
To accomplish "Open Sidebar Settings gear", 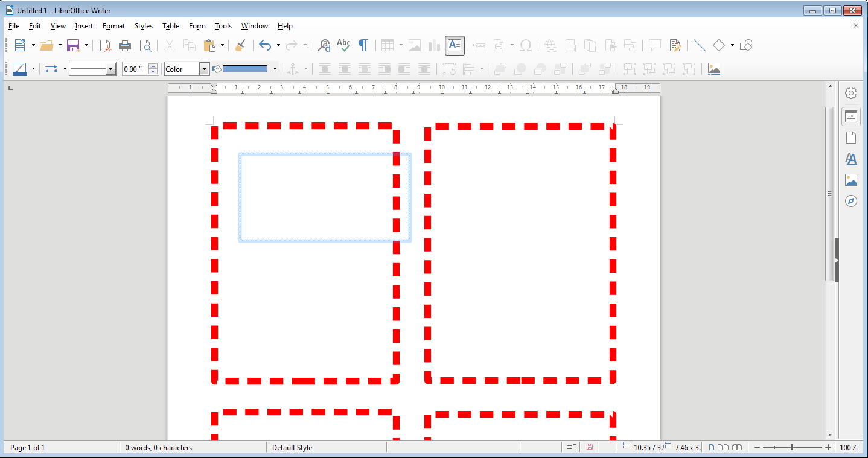I will (851, 93).
